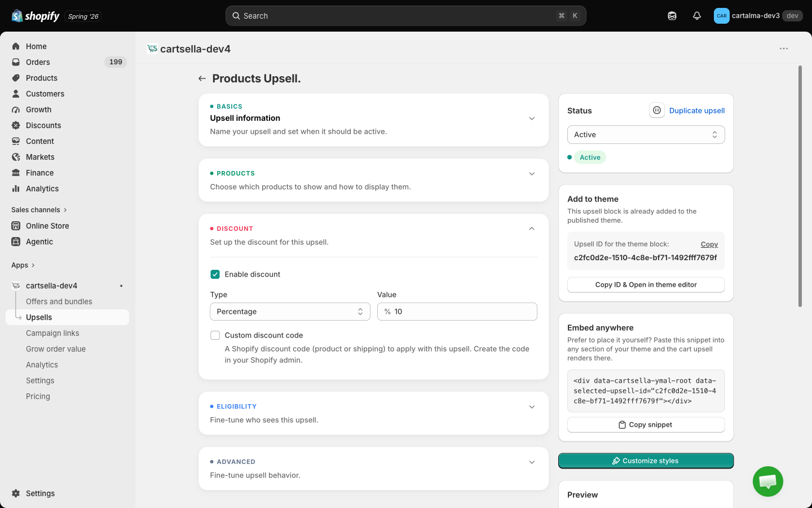The image size is (812, 508).
Task: Click the Products Upsell. page title
Action: [257, 78]
